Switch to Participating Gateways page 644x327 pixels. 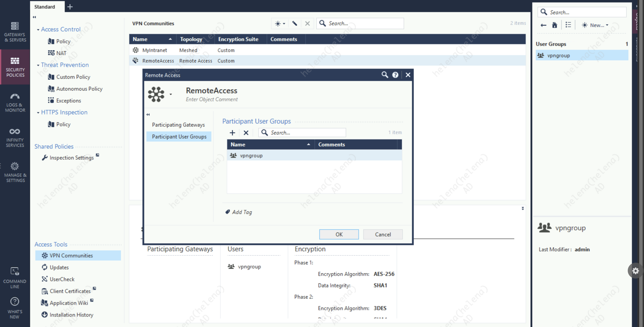(178, 125)
